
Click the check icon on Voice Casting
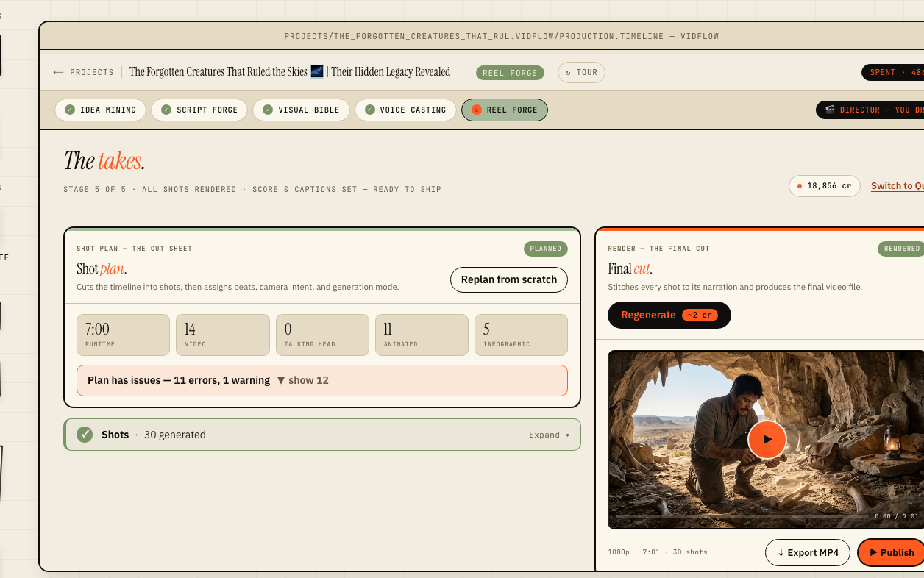(x=370, y=110)
